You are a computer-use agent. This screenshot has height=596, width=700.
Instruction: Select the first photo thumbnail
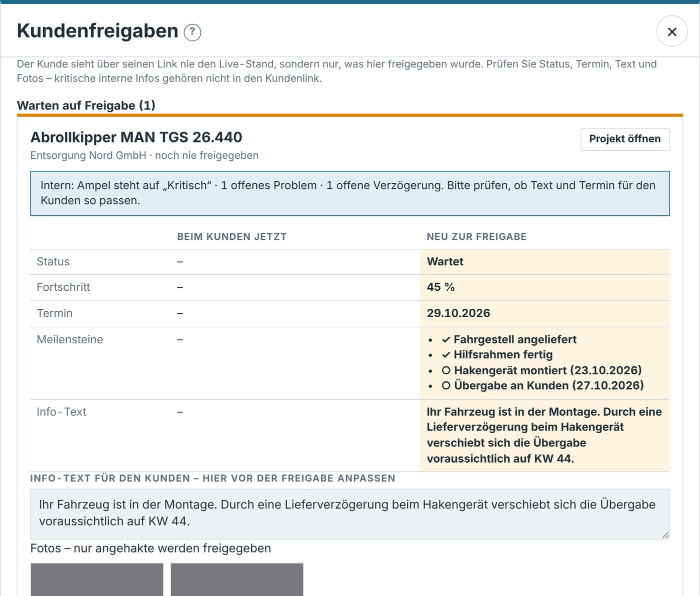point(97,580)
